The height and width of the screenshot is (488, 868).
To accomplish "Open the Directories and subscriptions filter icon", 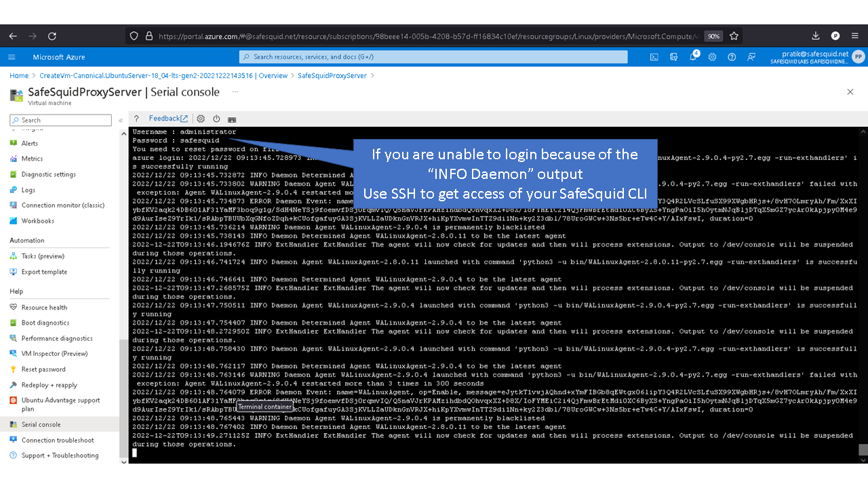I will 673,57.
